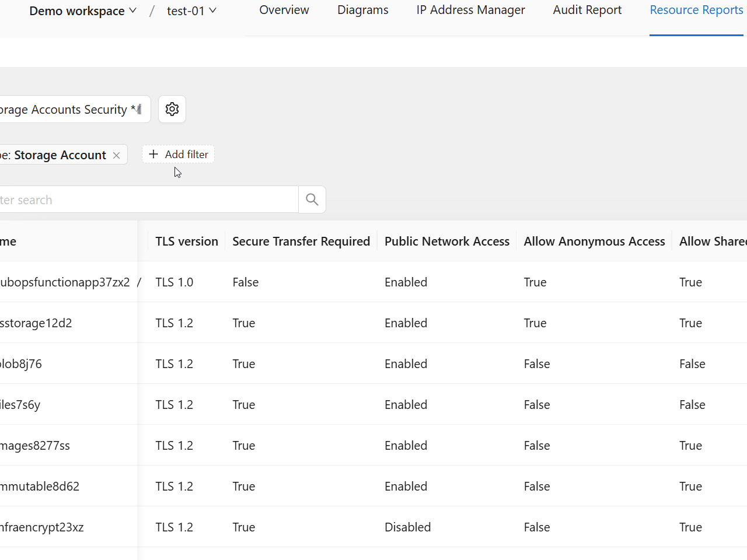Focus the filter search input field

[149, 199]
